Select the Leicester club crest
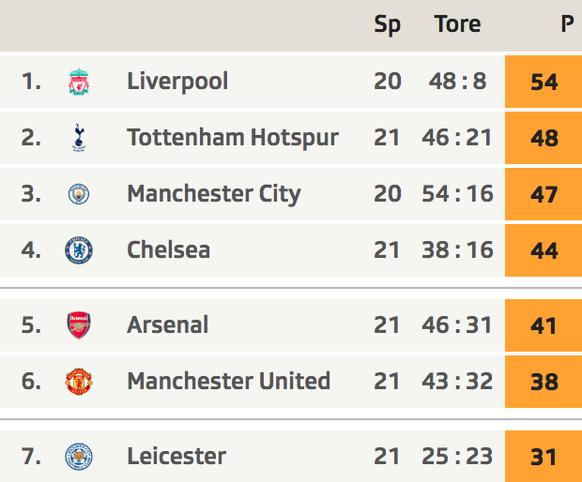Screen dimensions: 582x482 79,456
